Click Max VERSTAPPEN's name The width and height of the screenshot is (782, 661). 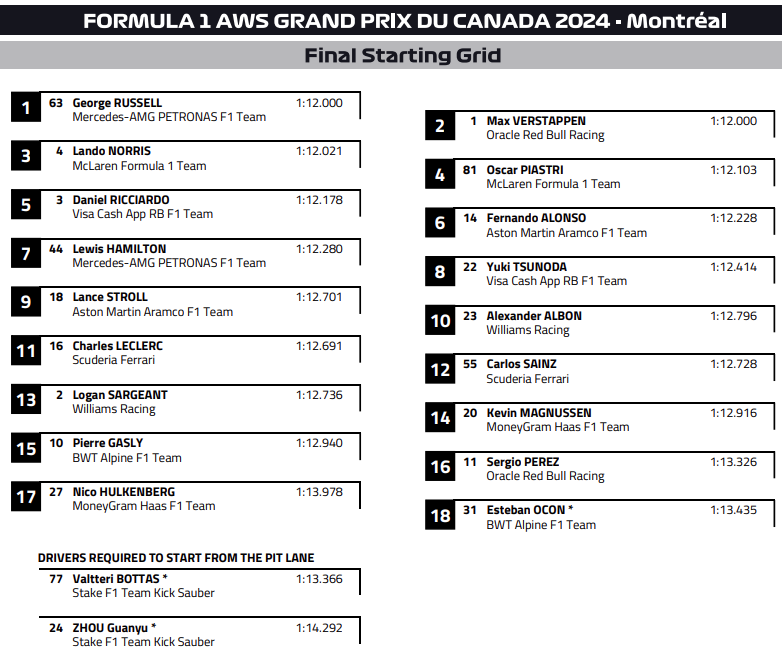click(x=536, y=121)
